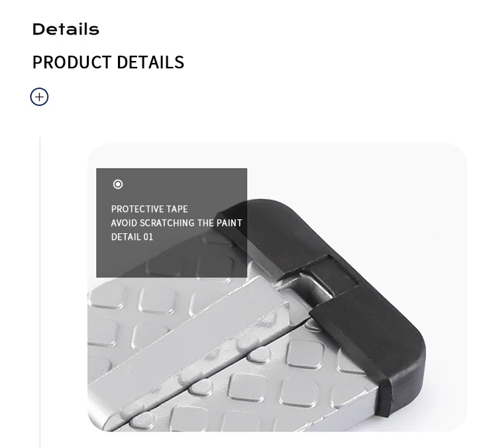Image resolution: width=497 pixels, height=448 pixels.
Task: Click the target bullet icon in overlay
Action: point(118,184)
